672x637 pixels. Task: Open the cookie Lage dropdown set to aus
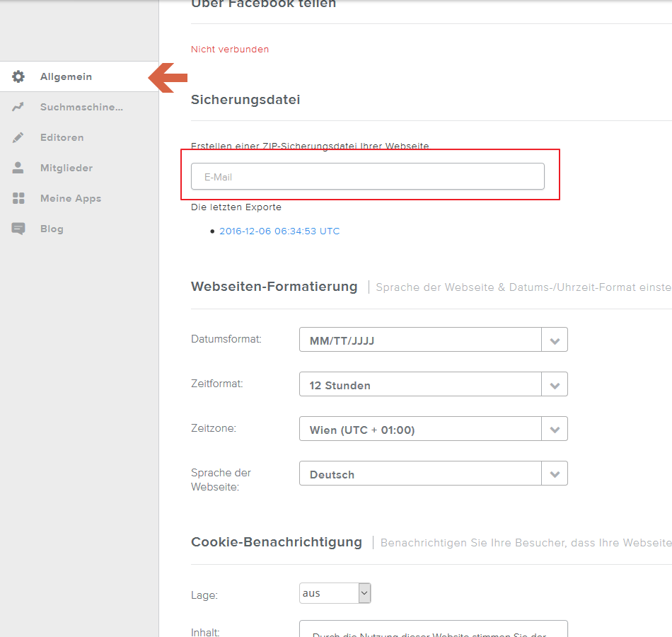335,593
